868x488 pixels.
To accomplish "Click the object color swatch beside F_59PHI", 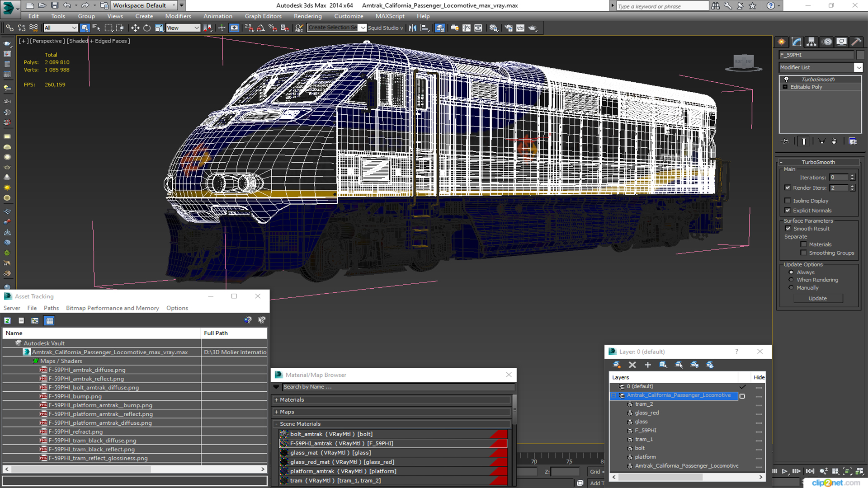I will tap(860, 55).
